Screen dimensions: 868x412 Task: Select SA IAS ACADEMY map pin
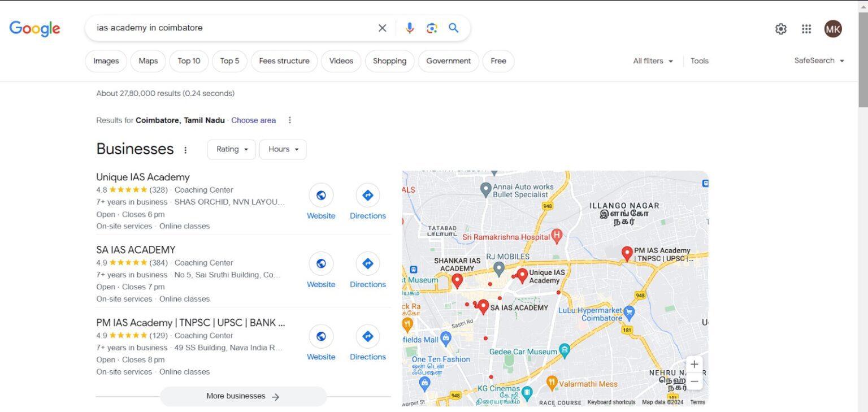click(x=483, y=307)
